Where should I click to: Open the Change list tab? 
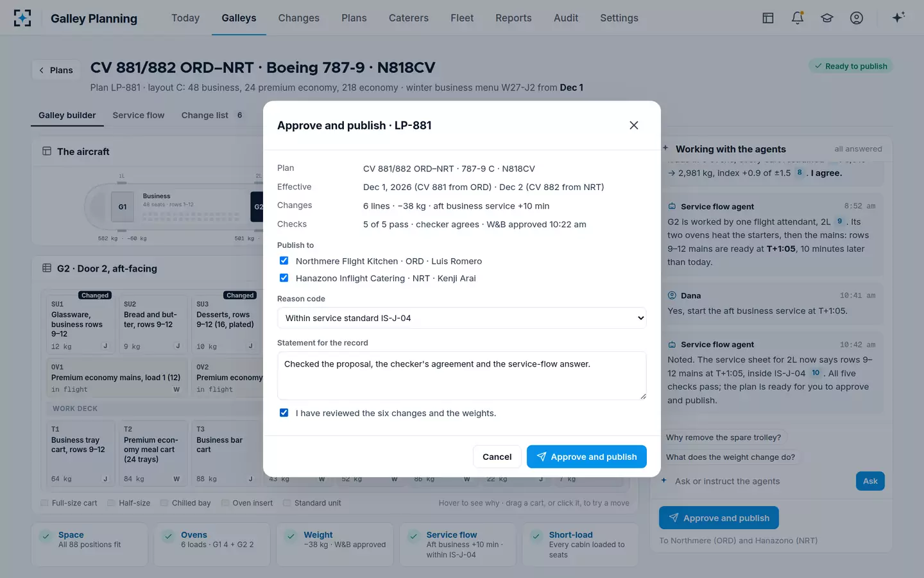[212, 116]
